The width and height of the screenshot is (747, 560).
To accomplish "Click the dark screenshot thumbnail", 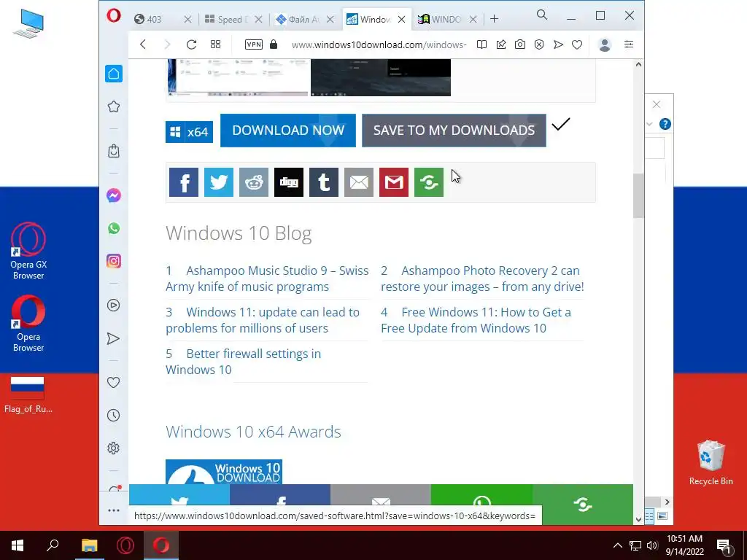I will [381, 77].
